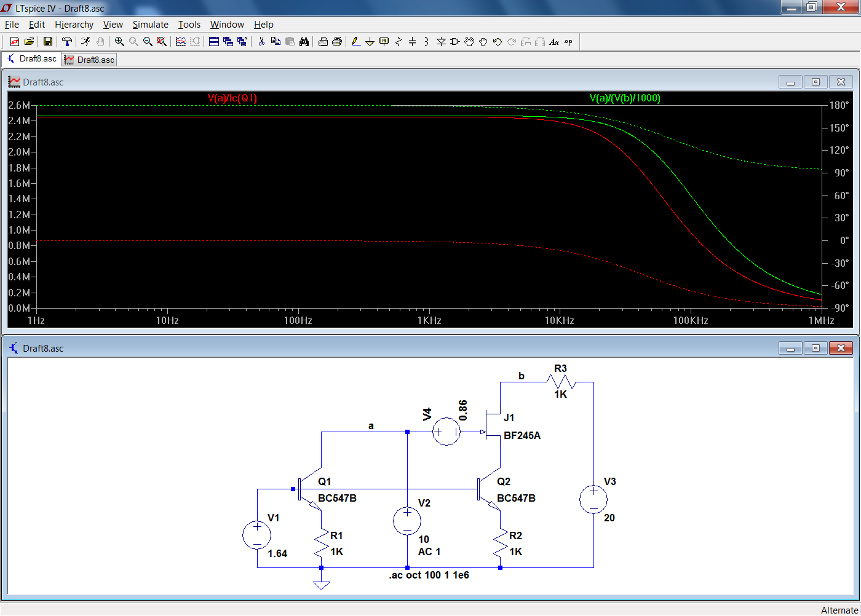This screenshot has width=861, height=616.
Task: Click the Print Setup icon
Action: point(323,41)
